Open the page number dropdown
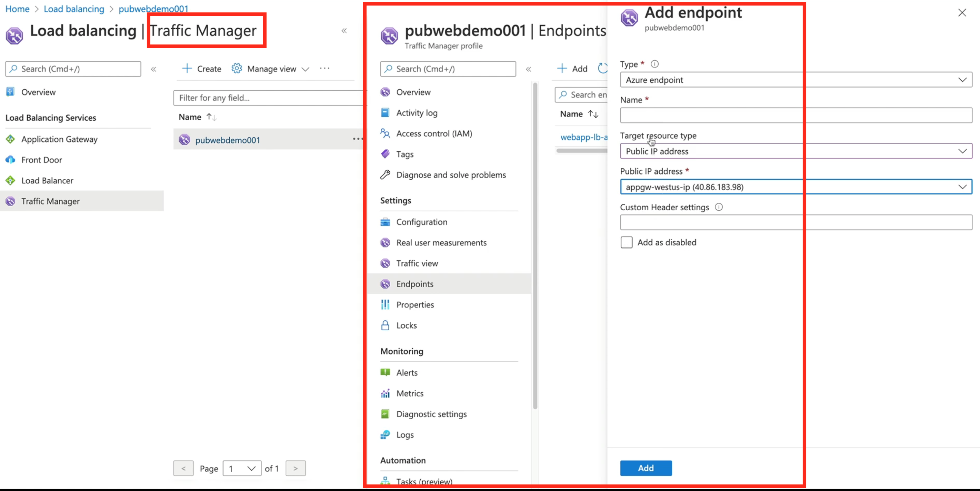This screenshot has height=491, width=980. coord(242,469)
